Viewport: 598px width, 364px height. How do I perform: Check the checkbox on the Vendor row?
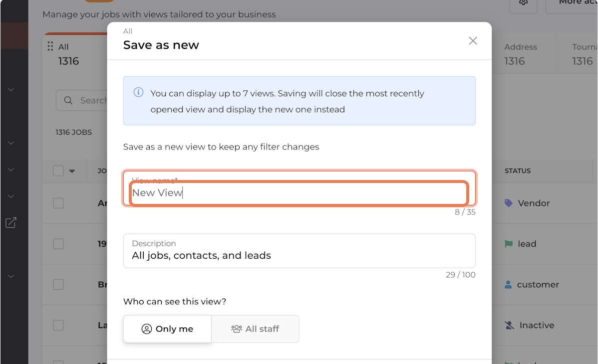point(58,203)
